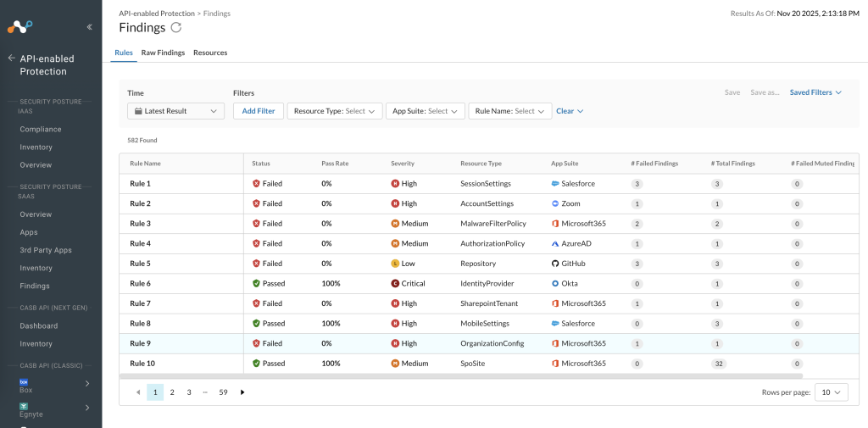Open Findings in the sidebar
The image size is (868, 428).
[35, 286]
